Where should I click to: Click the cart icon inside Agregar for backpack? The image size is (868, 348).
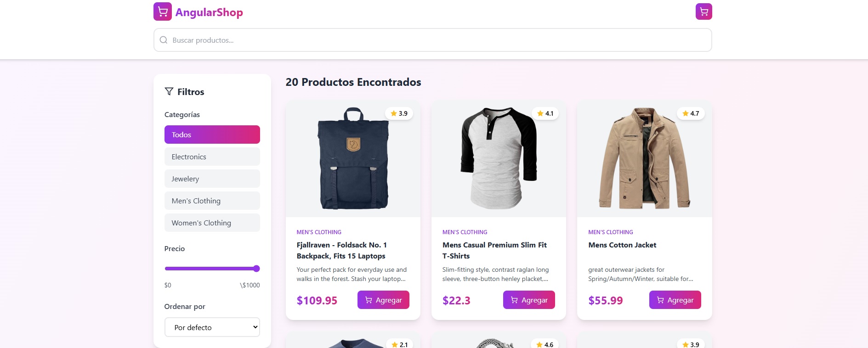pos(368,300)
